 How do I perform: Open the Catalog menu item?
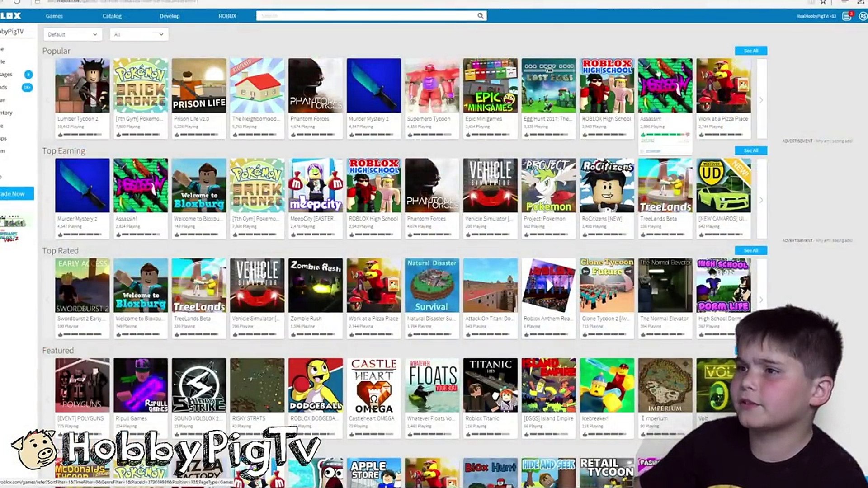pyautogui.click(x=112, y=16)
